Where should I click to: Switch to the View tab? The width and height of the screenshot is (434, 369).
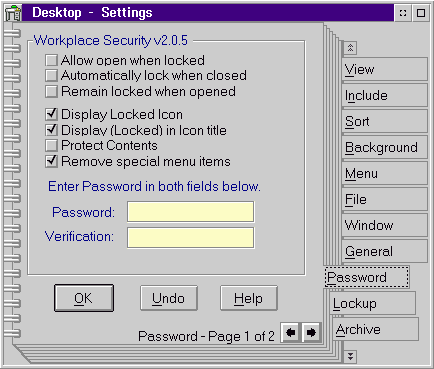[385, 69]
